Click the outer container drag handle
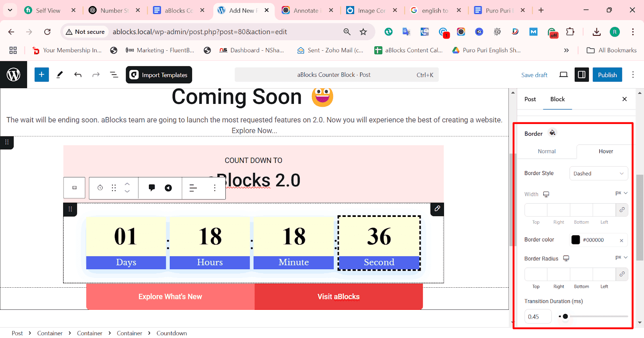 click(x=7, y=142)
